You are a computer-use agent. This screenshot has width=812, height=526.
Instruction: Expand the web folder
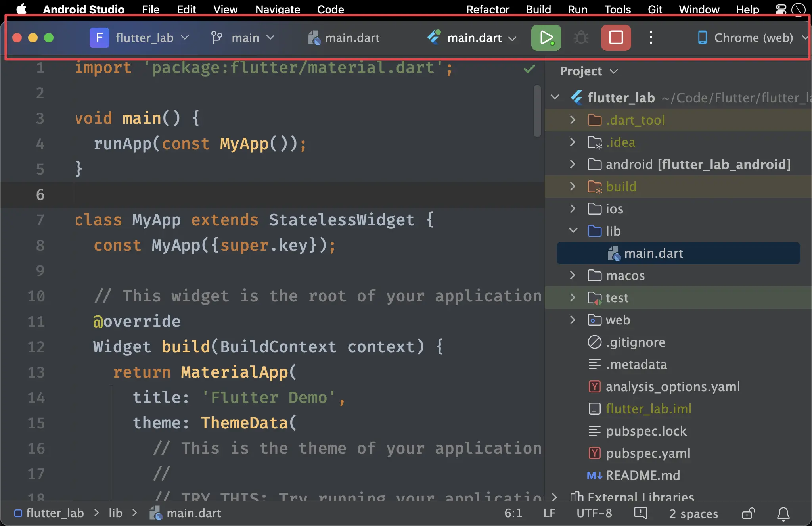click(573, 319)
